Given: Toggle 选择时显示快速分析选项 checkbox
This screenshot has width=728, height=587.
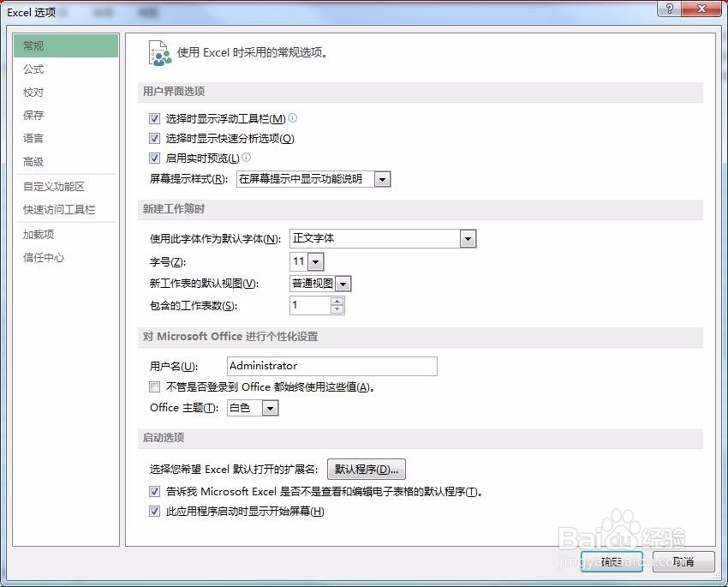Looking at the screenshot, I should click(x=154, y=138).
